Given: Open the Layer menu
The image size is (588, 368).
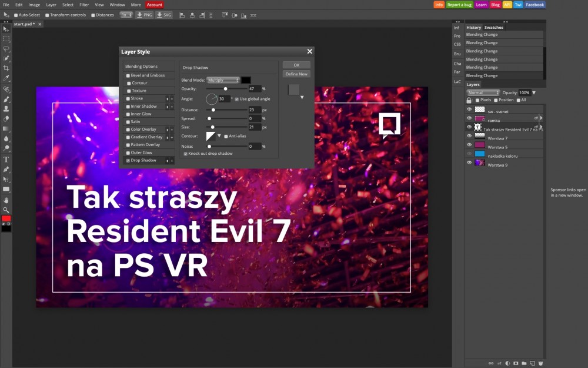Looking at the screenshot, I should (x=51, y=5).
